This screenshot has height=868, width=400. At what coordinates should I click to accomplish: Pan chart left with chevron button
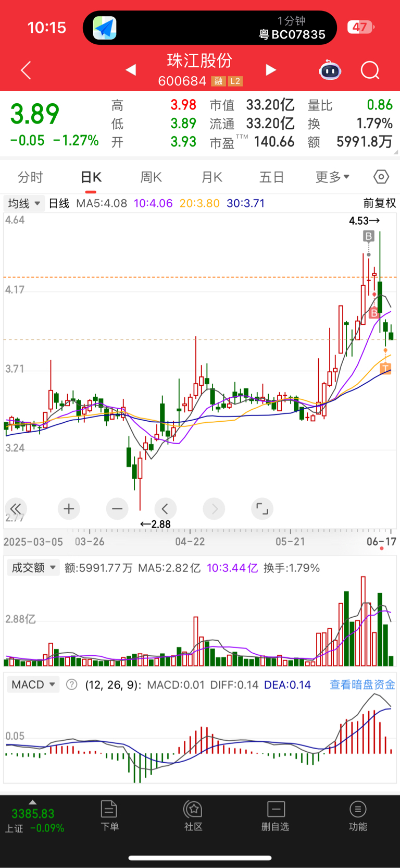[x=166, y=509]
